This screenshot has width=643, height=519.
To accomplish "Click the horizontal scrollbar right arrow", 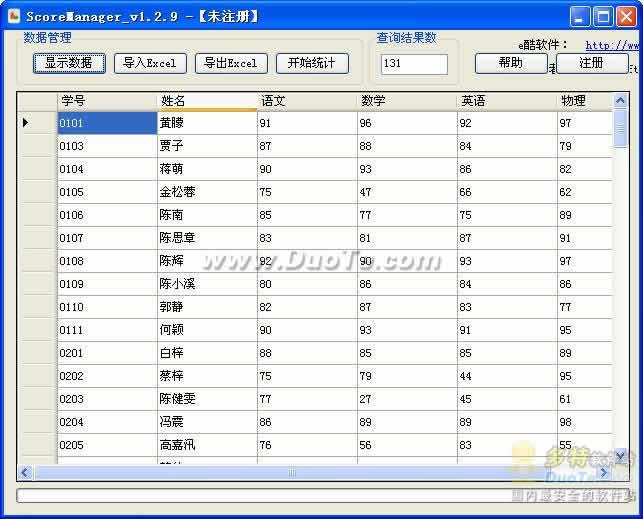I will pos(605,473).
